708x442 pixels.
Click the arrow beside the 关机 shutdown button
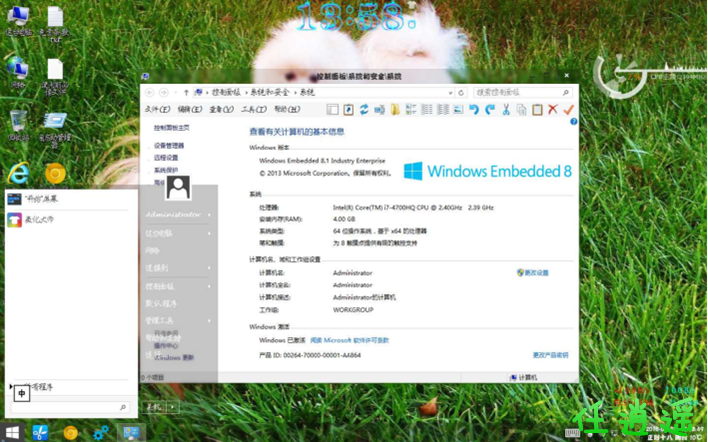[x=173, y=407]
